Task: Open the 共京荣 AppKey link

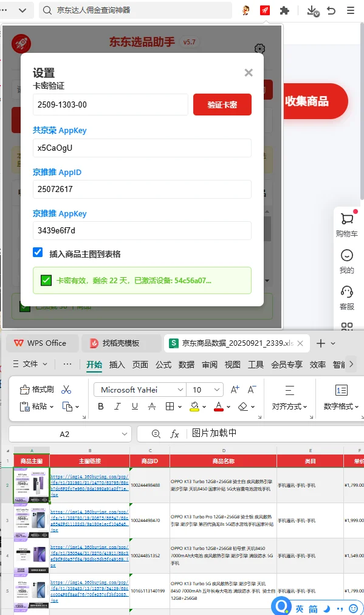Action: [x=60, y=130]
